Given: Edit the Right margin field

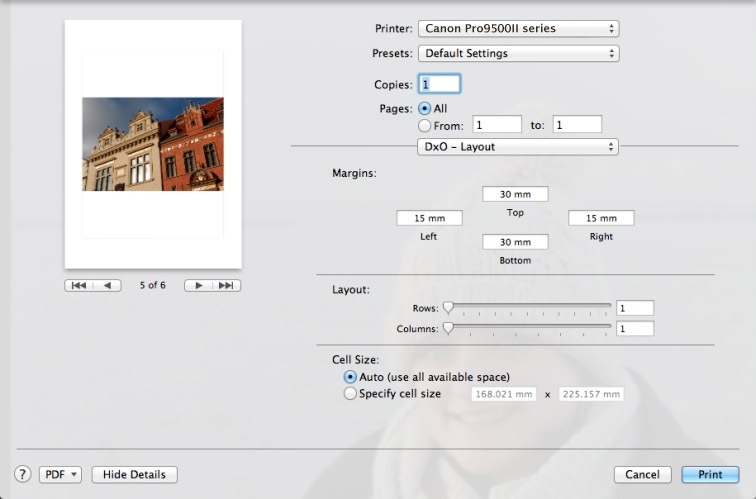Looking at the screenshot, I should pyautogui.click(x=601, y=218).
